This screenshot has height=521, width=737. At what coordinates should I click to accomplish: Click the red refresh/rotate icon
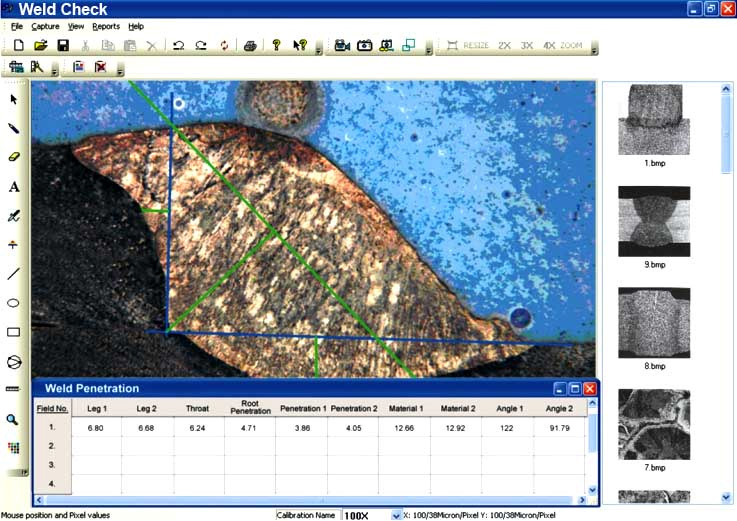point(224,46)
